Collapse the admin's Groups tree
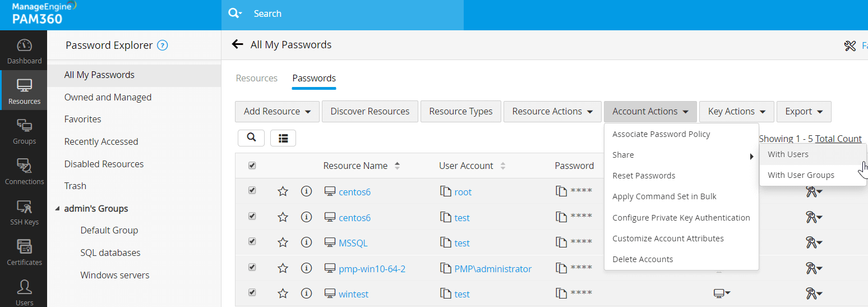The height and width of the screenshot is (307, 868). point(57,209)
